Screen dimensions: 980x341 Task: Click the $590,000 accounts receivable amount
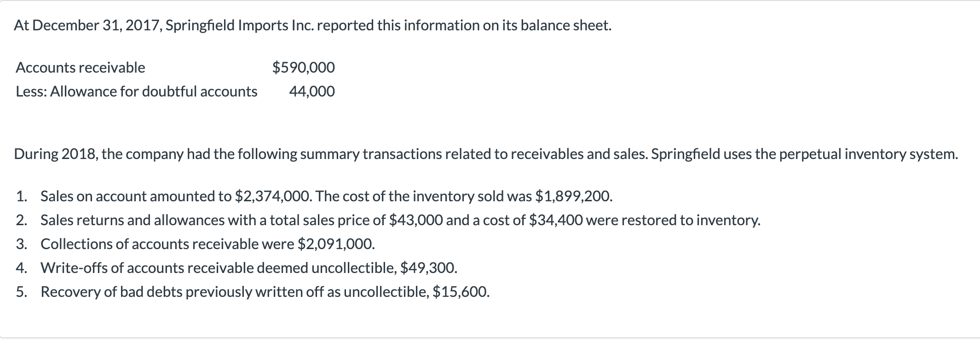coord(304,68)
